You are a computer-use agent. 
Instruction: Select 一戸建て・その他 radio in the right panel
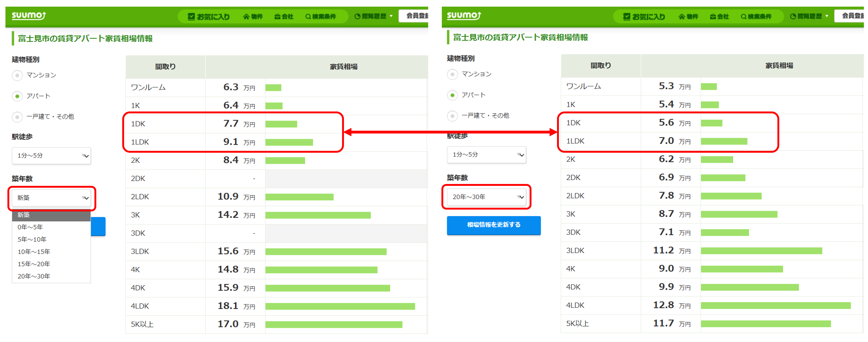(453, 116)
